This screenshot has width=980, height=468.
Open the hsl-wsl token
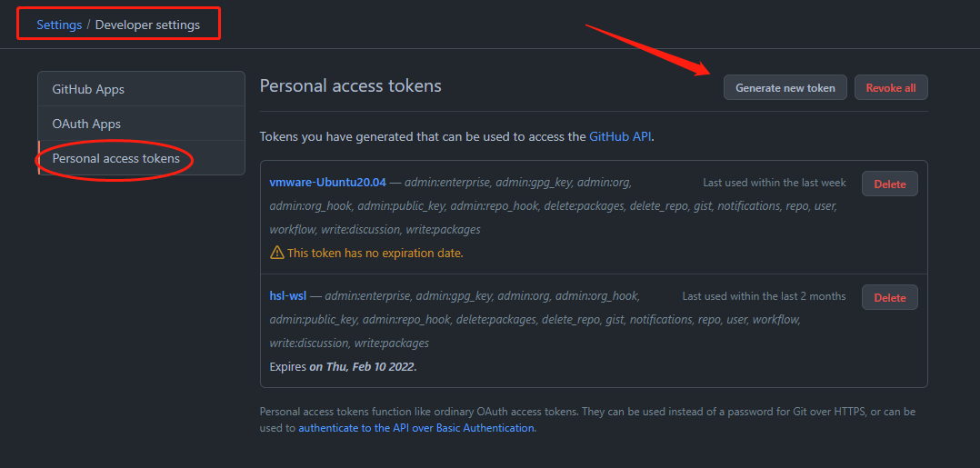click(288, 296)
